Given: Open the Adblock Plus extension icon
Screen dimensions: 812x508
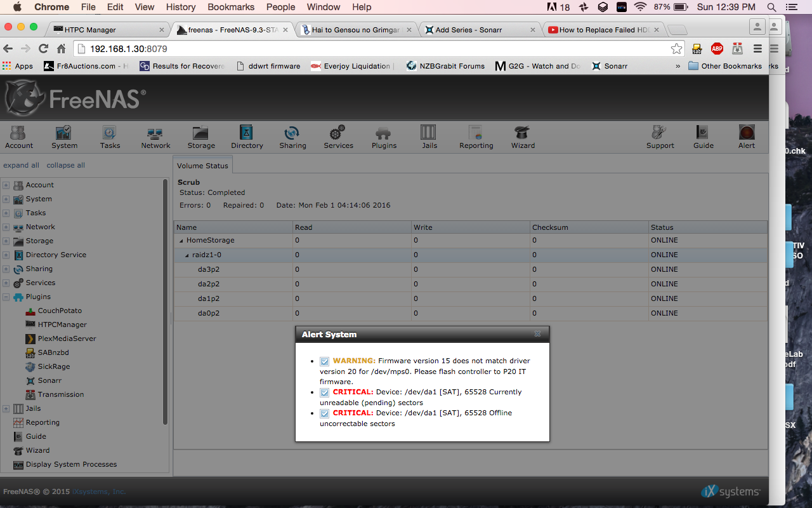Looking at the screenshot, I should [x=717, y=49].
